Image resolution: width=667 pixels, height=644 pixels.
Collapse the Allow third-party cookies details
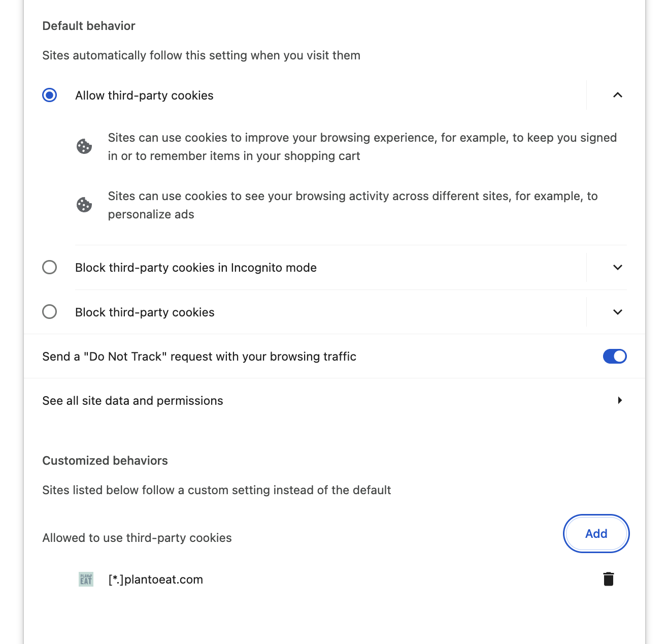[x=617, y=95]
